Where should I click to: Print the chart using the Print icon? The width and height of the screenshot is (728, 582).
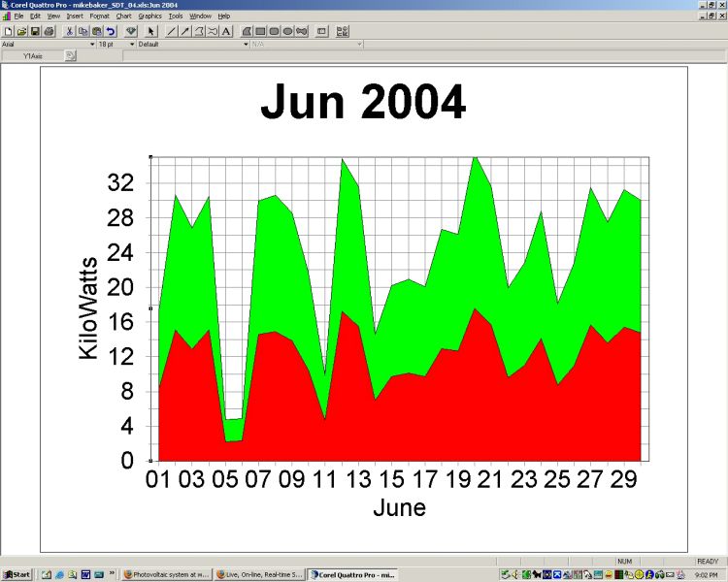49,31
